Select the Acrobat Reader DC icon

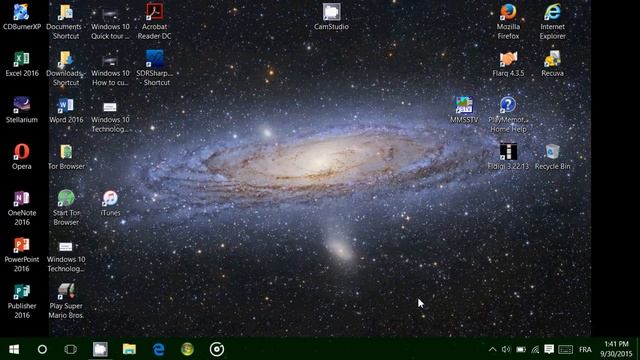(x=154, y=22)
